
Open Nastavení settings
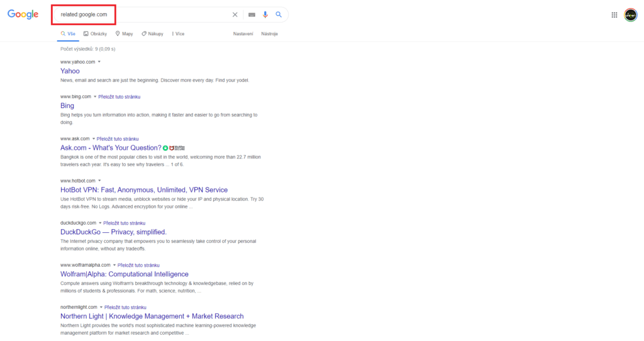(243, 33)
